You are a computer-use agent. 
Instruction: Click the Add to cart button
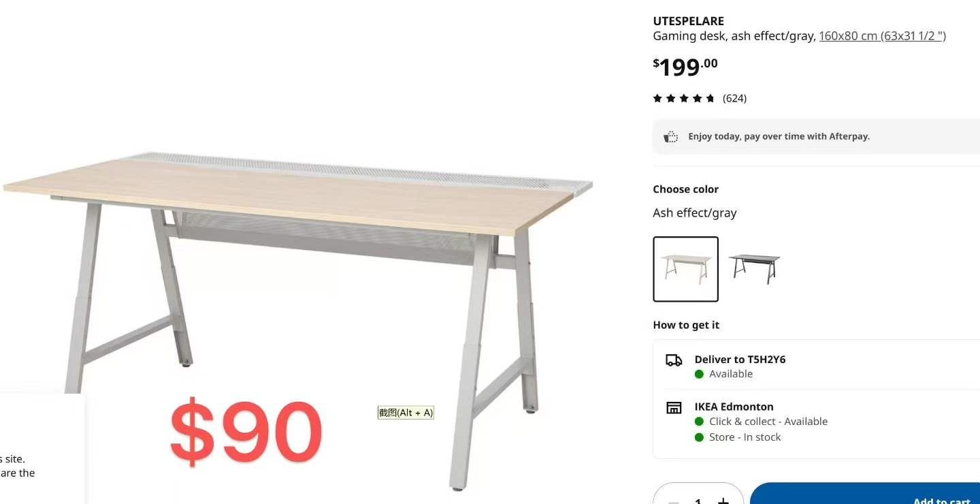[865, 494]
